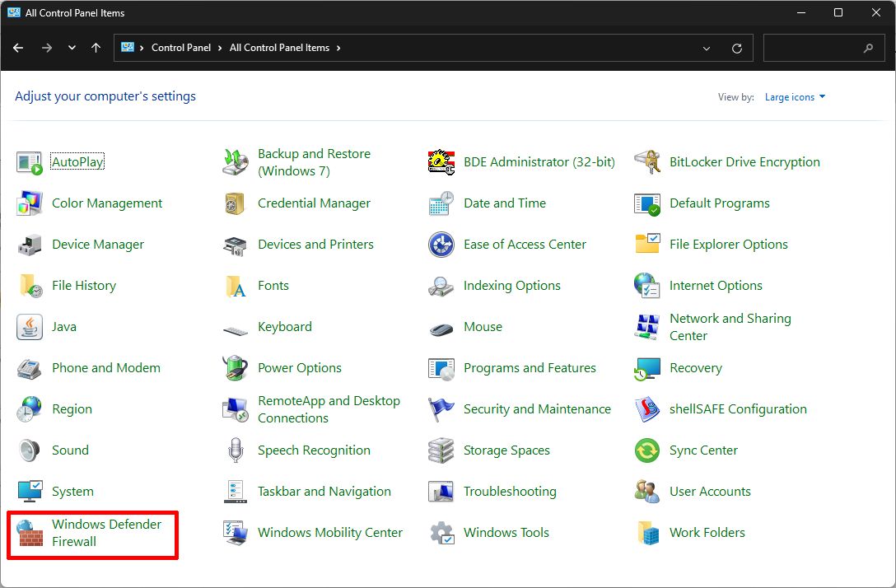This screenshot has width=896, height=588.
Task: Open recent locations dropdown arrow
Action: tap(72, 49)
